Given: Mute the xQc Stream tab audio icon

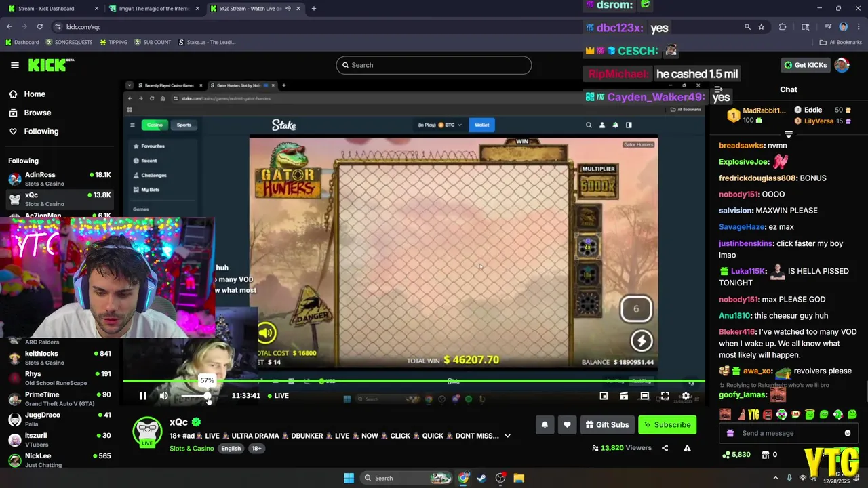Looking at the screenshot, I should pyautogui.click(x=288, y=9).
